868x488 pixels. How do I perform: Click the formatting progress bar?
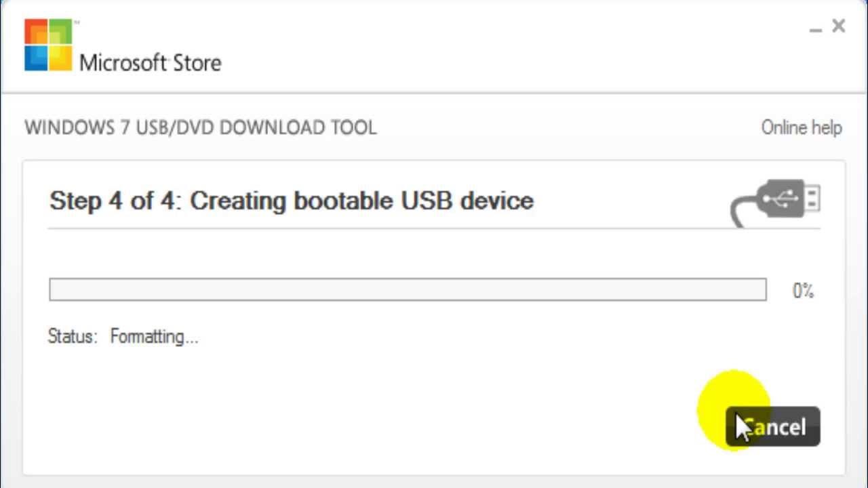point(407,289)
